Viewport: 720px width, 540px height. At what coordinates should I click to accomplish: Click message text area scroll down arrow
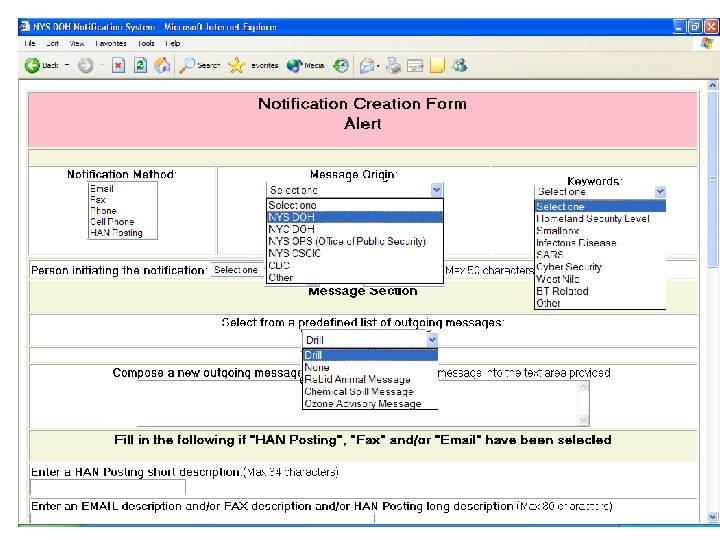pos(583,420)
